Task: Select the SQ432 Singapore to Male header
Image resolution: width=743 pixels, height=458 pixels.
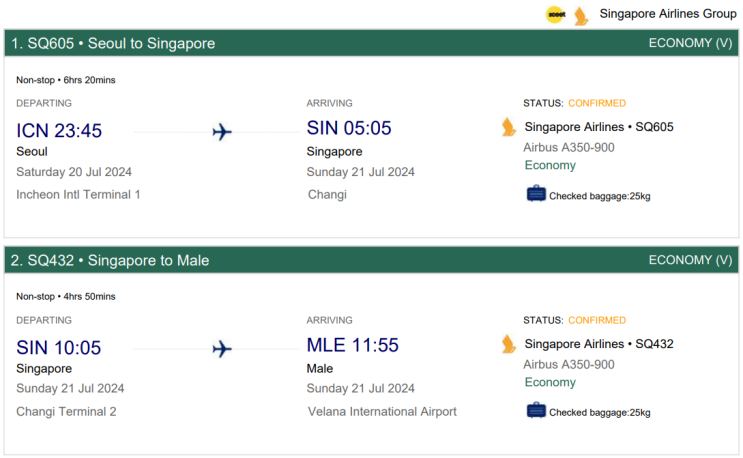Action: [110, 260]
